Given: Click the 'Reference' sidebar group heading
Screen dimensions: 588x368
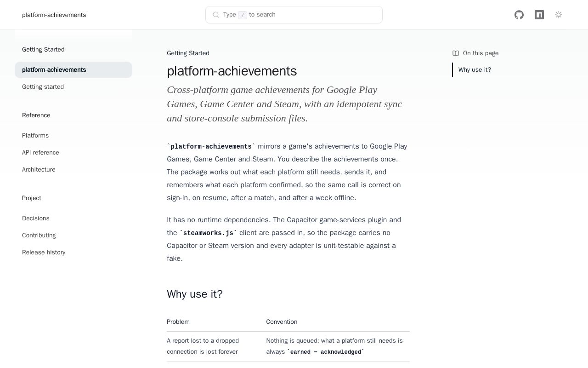Looking at the screenshot, I should [x=36, y=115].
